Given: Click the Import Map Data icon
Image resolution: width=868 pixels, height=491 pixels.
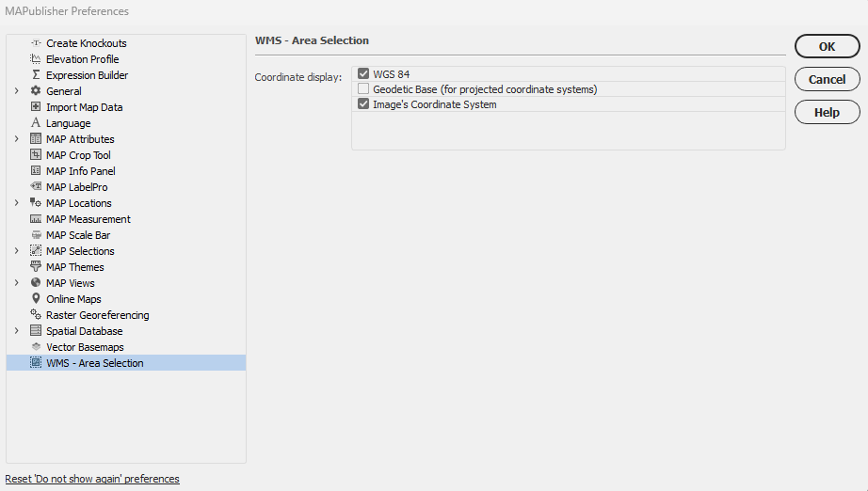Looking at the screenshot, I should 36,106.
